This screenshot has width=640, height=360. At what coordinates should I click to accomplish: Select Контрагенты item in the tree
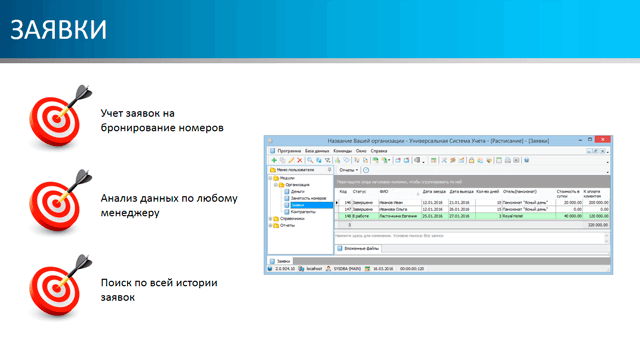coord(303,212)
